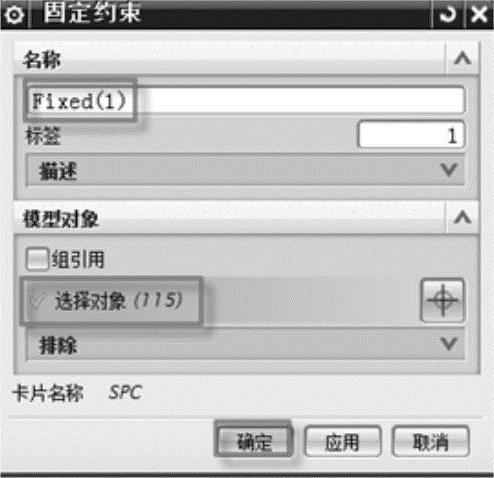Click the reset arrow icon in title bar
Viewport: 494px width, 478px height.
pos(447,14)
